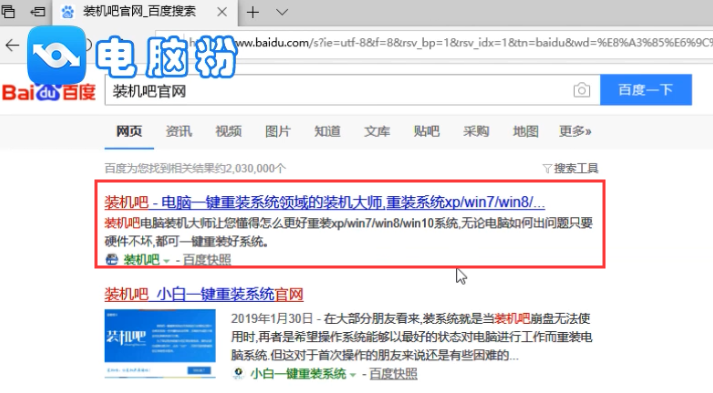The height and width of the screenshot is (393, 713).
Task: Click the green 装机吧 source link
Action: click(141, 260)
